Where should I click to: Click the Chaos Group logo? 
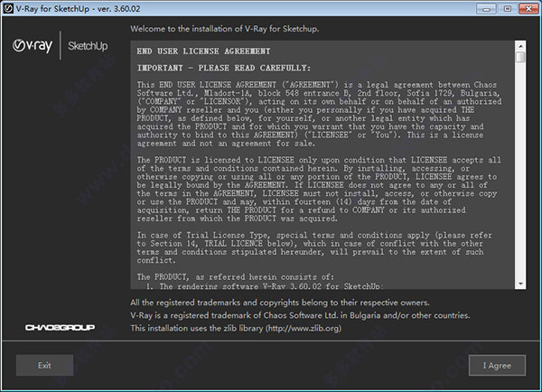pyautogui.click(x=60, y=327)
